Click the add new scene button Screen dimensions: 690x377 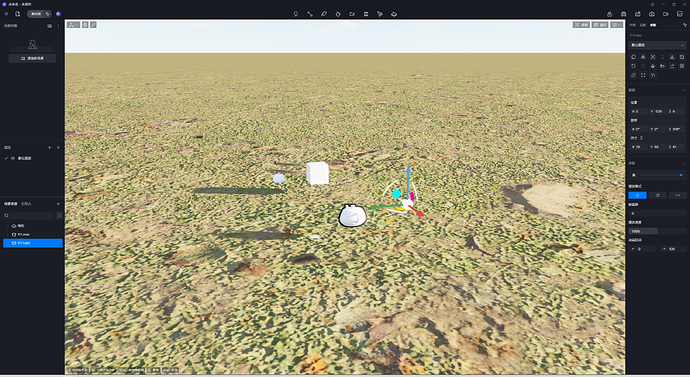point(32,58)
